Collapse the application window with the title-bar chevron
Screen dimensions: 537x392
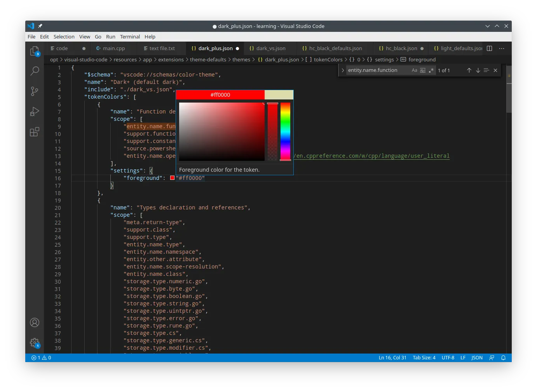point(488,26)
